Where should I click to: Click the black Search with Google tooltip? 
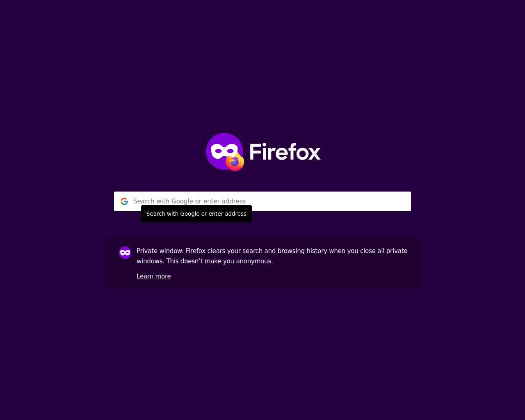[x=196, y=214]
